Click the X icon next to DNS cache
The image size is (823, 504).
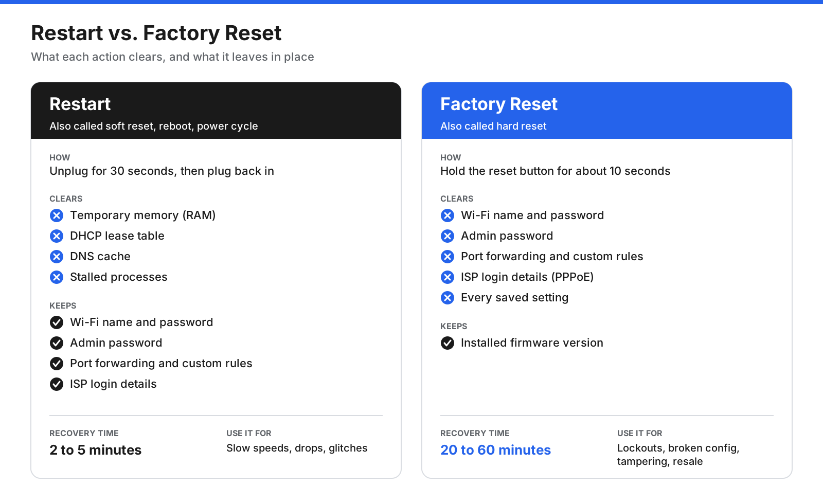57,257
